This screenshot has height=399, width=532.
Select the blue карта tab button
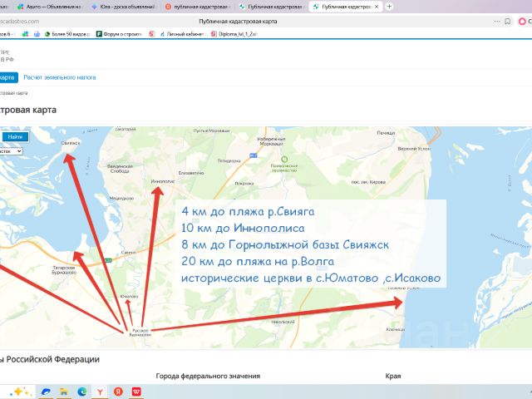(7, 77)
